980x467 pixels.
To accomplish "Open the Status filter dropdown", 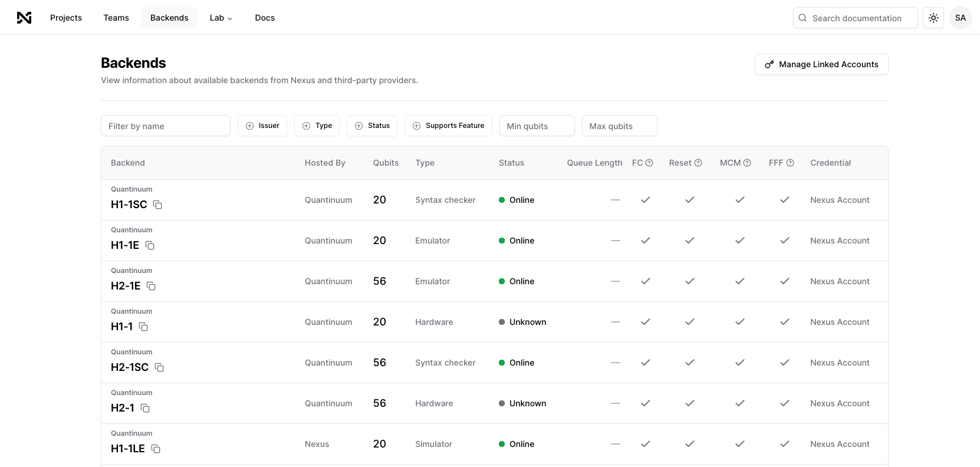I will [372, 126].
